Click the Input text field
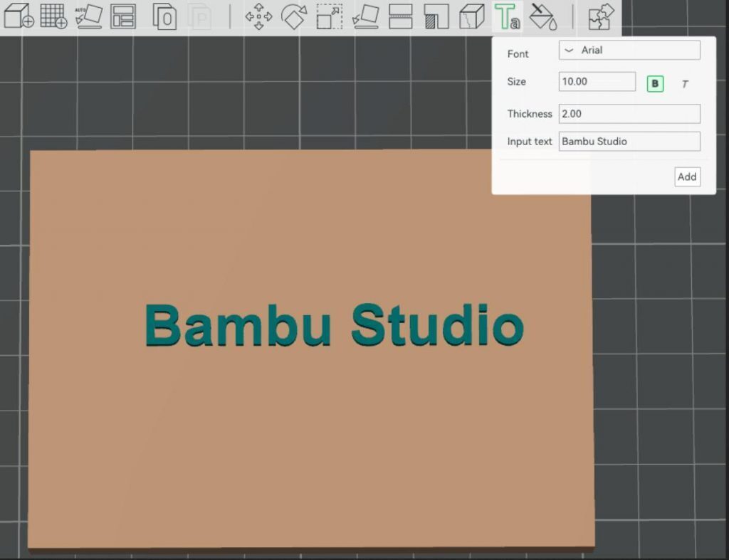729x560 pixels. [629, 142]
